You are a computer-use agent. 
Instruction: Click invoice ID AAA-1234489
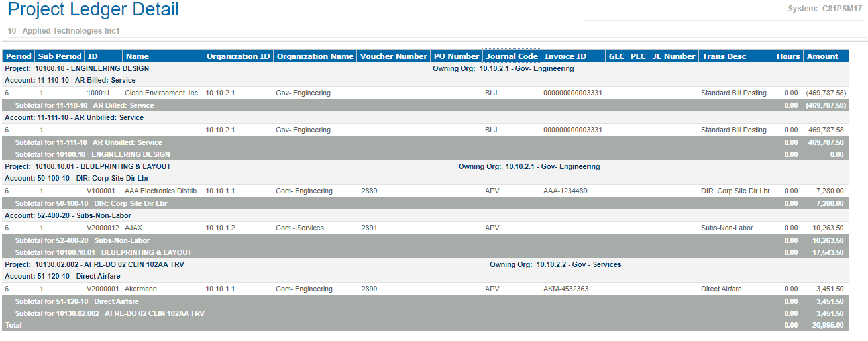[565, 191]
